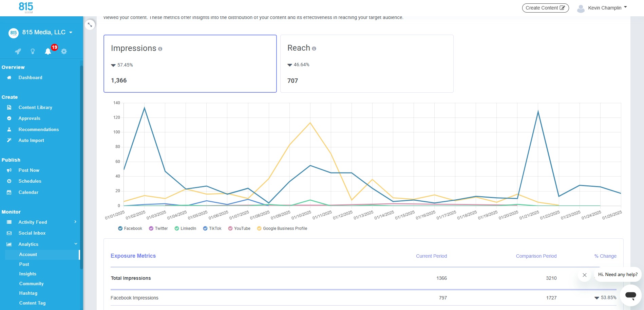Click the 01/21/2025 Facebook peak on chart

pos(538,111)
